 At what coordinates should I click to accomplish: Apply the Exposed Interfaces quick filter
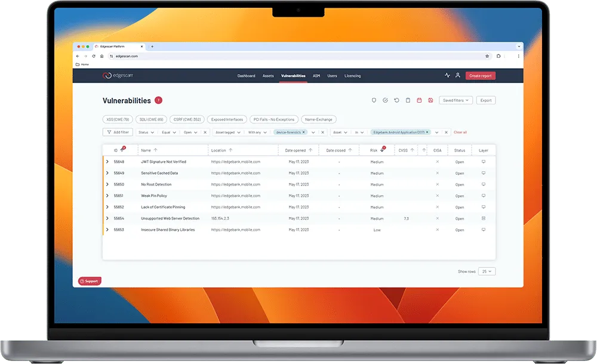(x=227, y=119)
